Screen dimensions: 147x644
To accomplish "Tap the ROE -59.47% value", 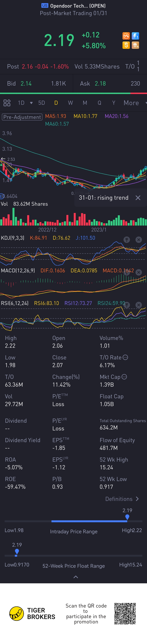I will tap(15, 487).
